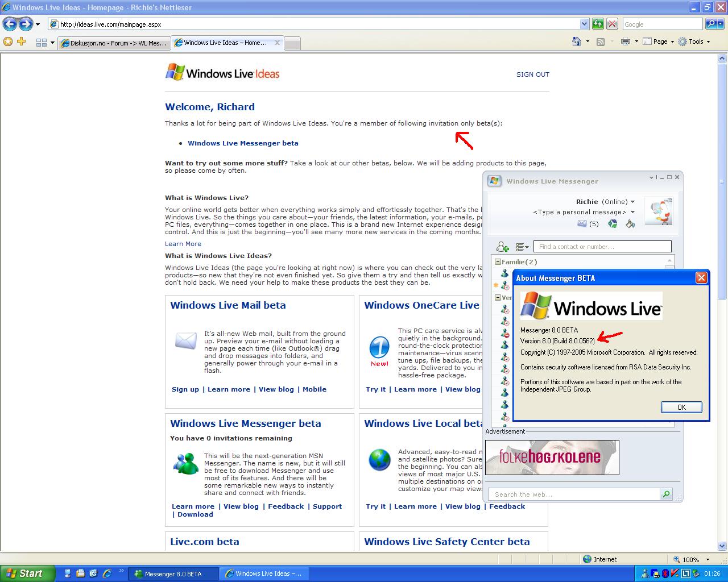Open Quick Tabs thumbnail view icon
The height and width of the screenshot is (582, 728).
(41, 43)
